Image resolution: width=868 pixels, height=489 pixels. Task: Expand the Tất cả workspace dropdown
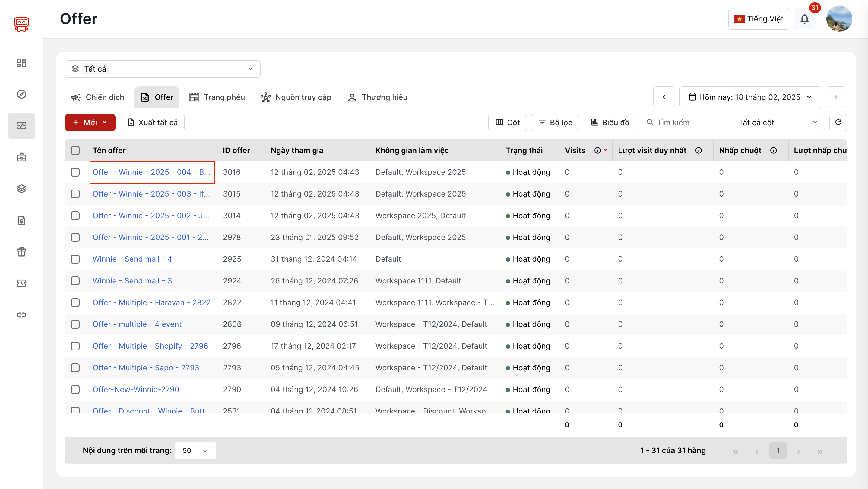click(163, 69)
